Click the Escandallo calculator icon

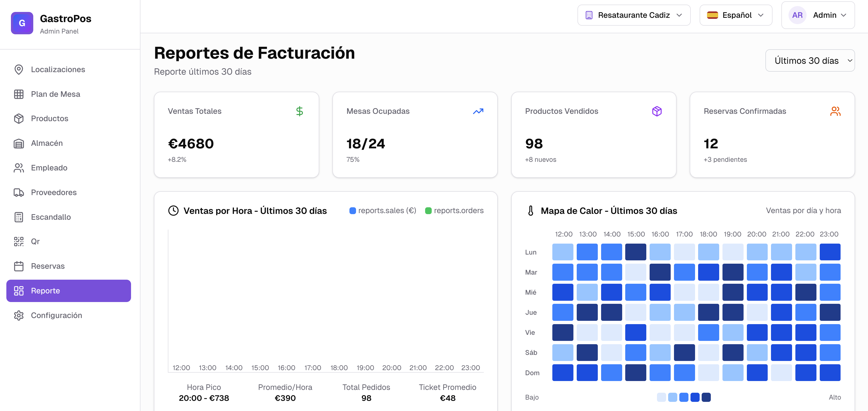[19, 217]
